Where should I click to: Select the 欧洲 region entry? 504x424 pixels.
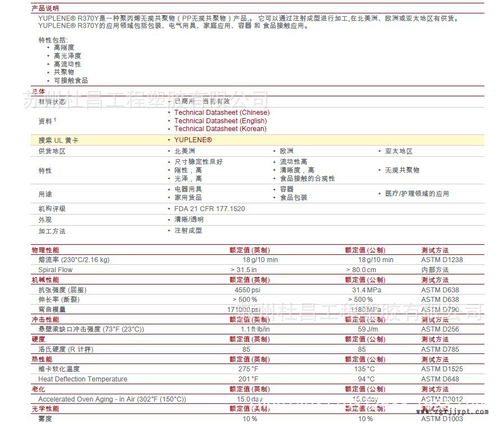tap(286, 151)
